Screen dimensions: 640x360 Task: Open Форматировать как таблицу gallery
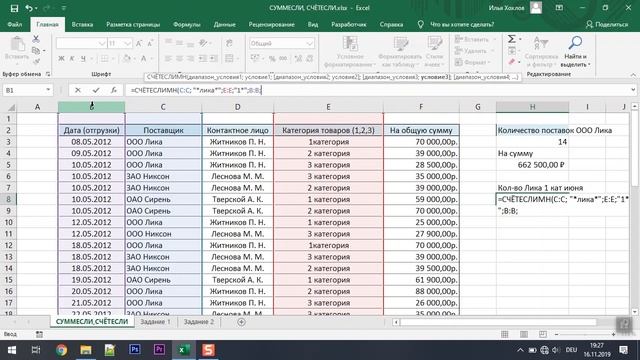tap(400, 52)
